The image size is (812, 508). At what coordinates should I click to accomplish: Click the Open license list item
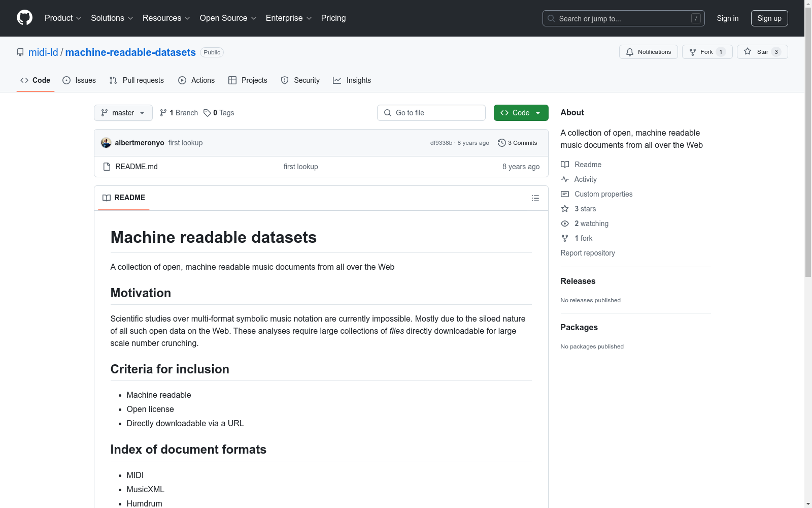pos(150,409)
